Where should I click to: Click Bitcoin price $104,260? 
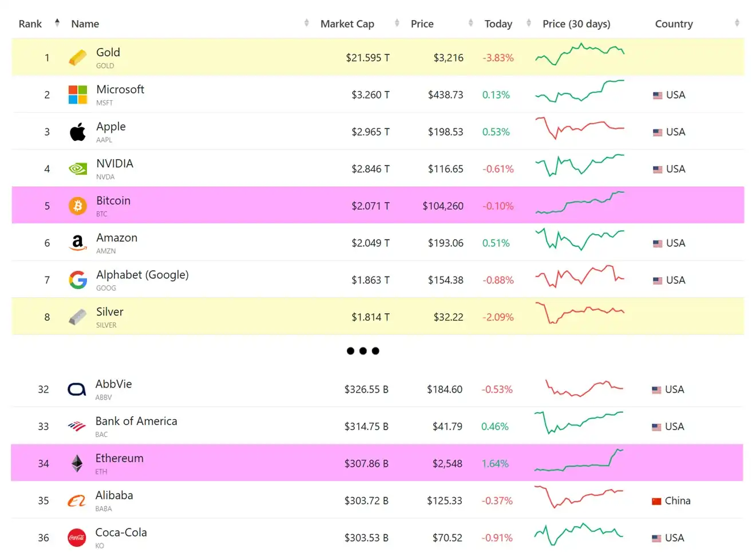pos(443,206)
